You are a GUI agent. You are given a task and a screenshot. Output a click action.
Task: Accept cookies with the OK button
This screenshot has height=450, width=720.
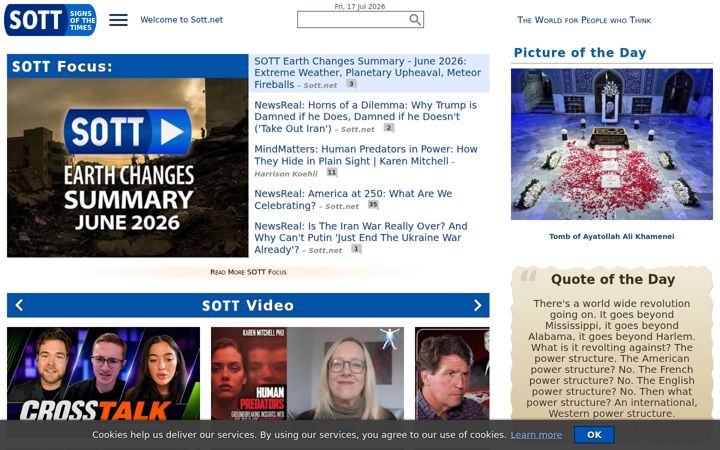(x=594, y=435)
